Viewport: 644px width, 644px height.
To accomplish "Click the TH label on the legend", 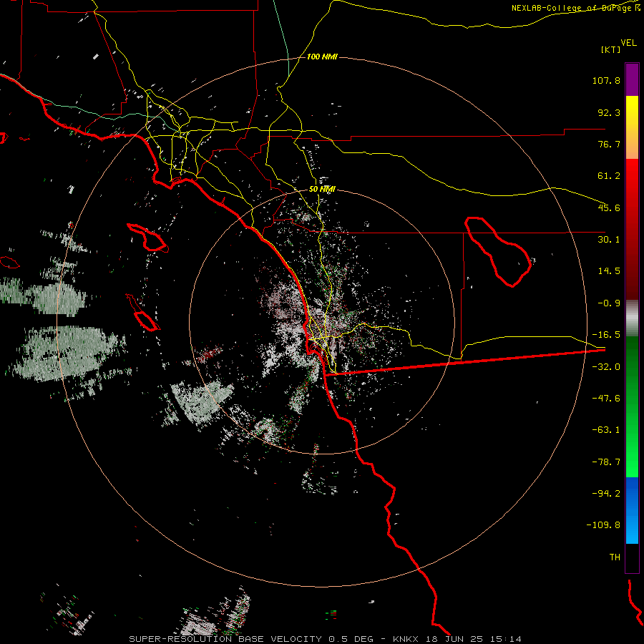I will [615, 557].
